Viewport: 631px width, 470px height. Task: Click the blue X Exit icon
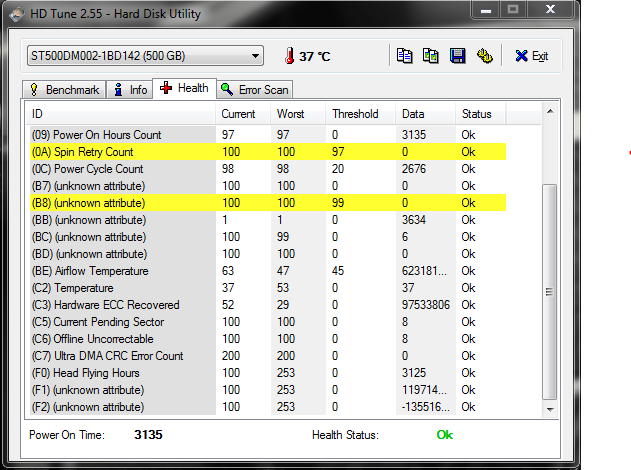(521, 56)
